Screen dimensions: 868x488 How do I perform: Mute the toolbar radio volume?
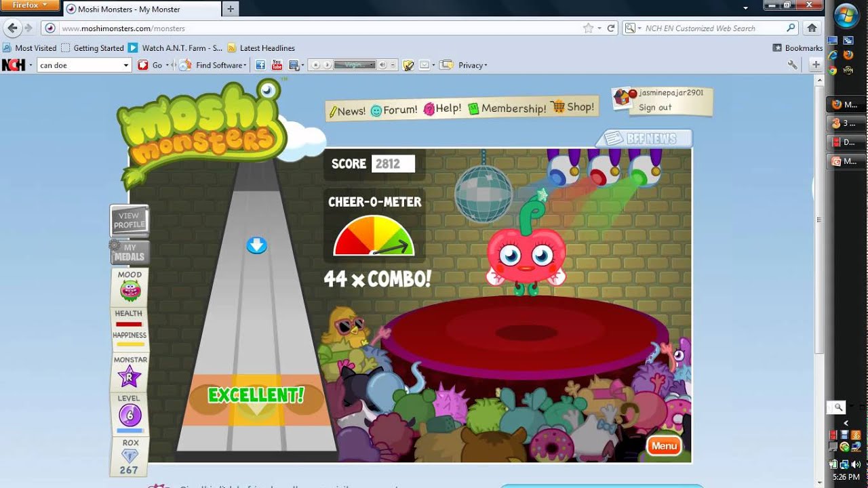tap(382, 65)
